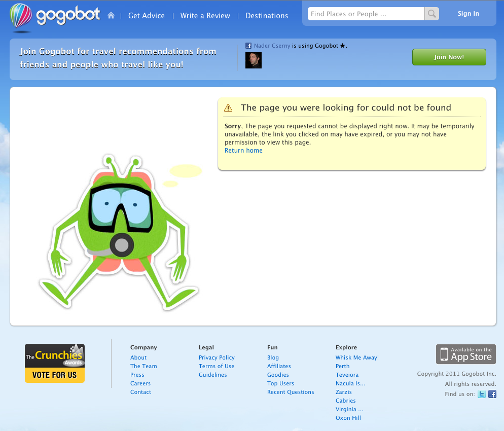The width and height of the screenshot is (504, 431).
Task: Click Available on the App Store badge
Action: click(x=466, y=354)
